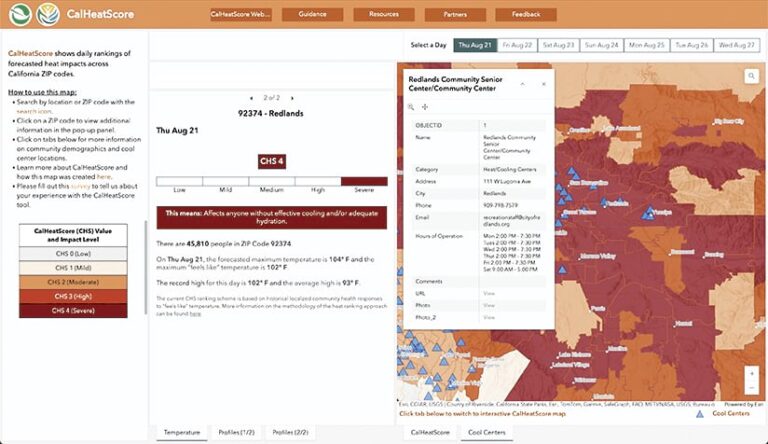The height and width of the screenshot is (444, 768).
Task: Click the green leaf CalHeatScore logo
Action: click(x=20, y=14)
